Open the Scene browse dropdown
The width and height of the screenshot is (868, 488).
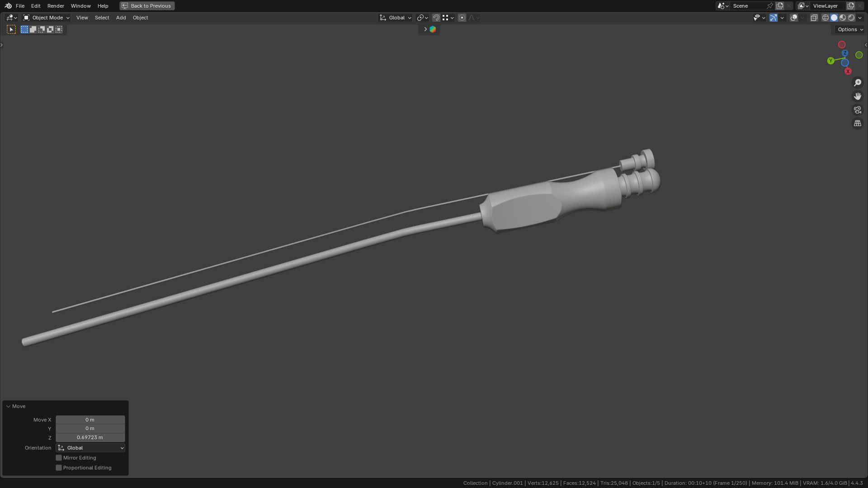pos(722,6)
